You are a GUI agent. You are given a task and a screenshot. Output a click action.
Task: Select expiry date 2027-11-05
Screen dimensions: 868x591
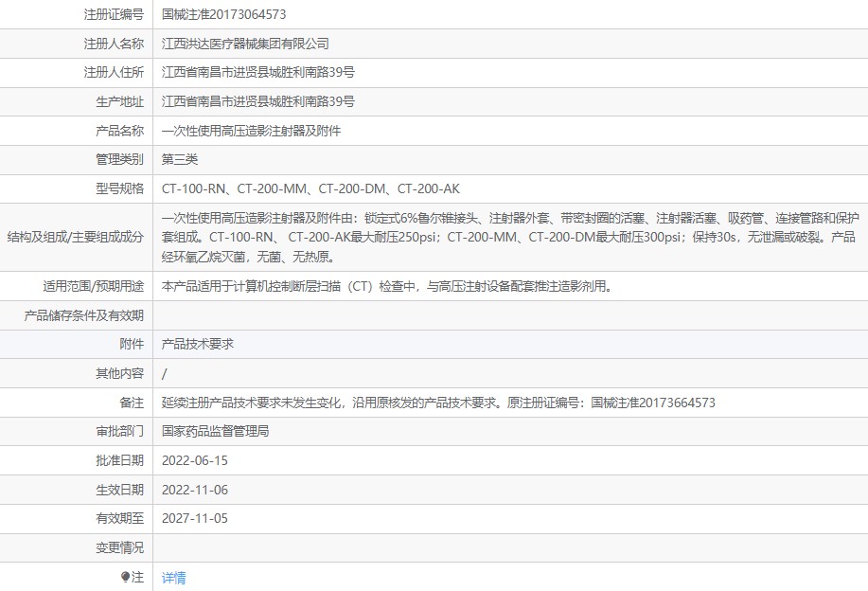tap(195, 518)
